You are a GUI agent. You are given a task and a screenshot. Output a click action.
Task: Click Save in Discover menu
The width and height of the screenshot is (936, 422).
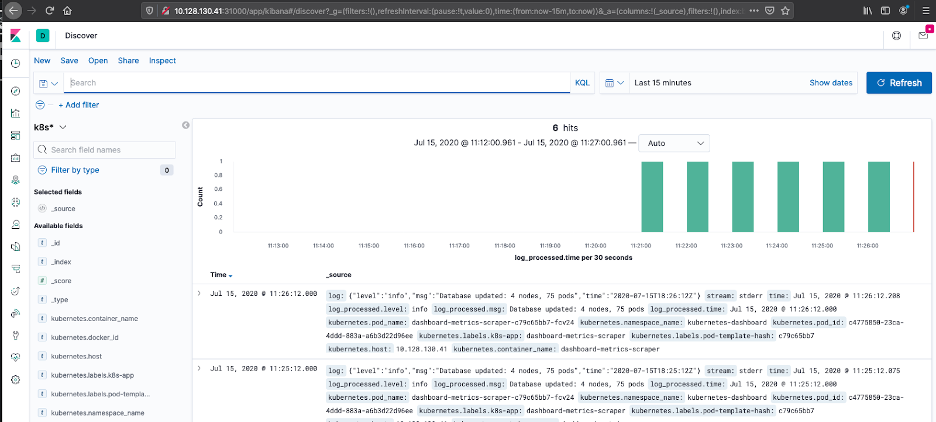tap(69, 60)
